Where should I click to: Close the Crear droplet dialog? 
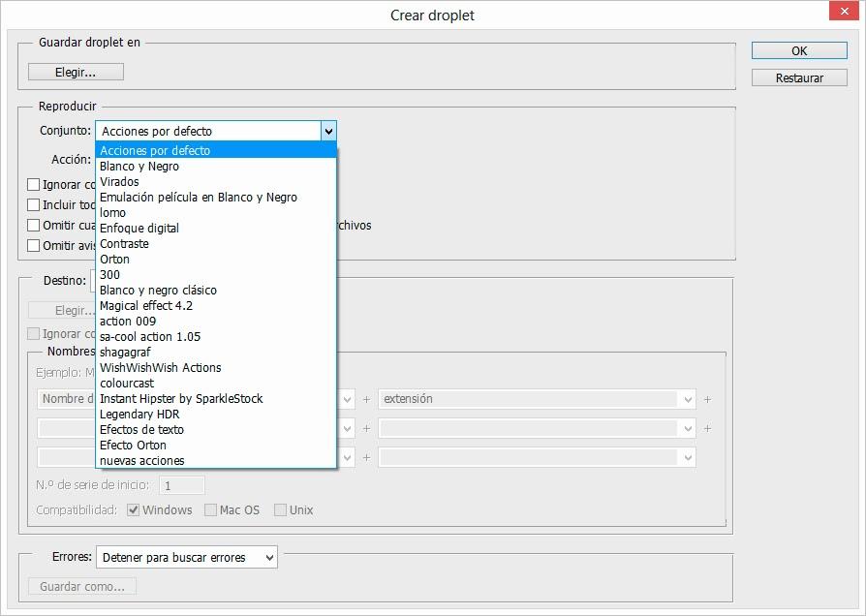(x=843, y=13)
